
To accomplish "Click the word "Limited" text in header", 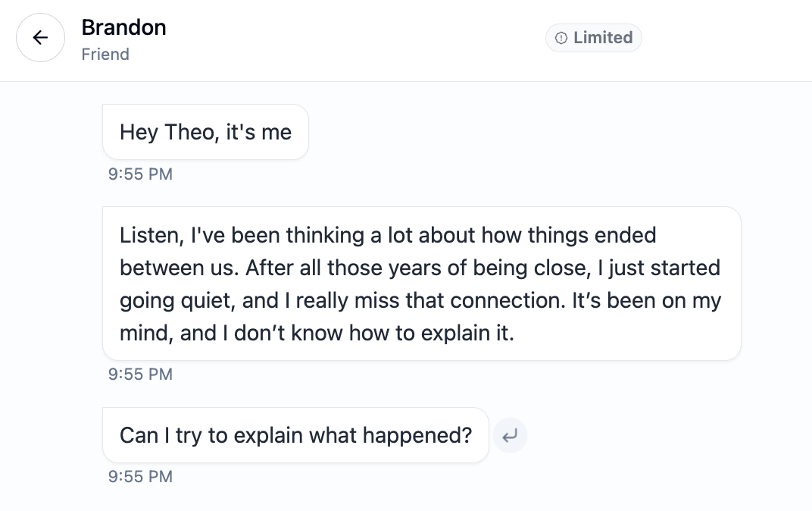I will tap(603, 38).
